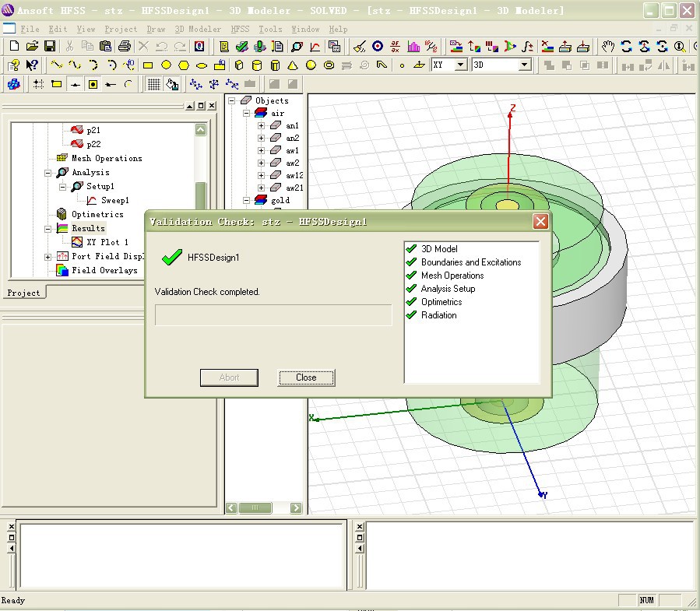
Task: Click the Open folder icon
Action: point(32,46)
